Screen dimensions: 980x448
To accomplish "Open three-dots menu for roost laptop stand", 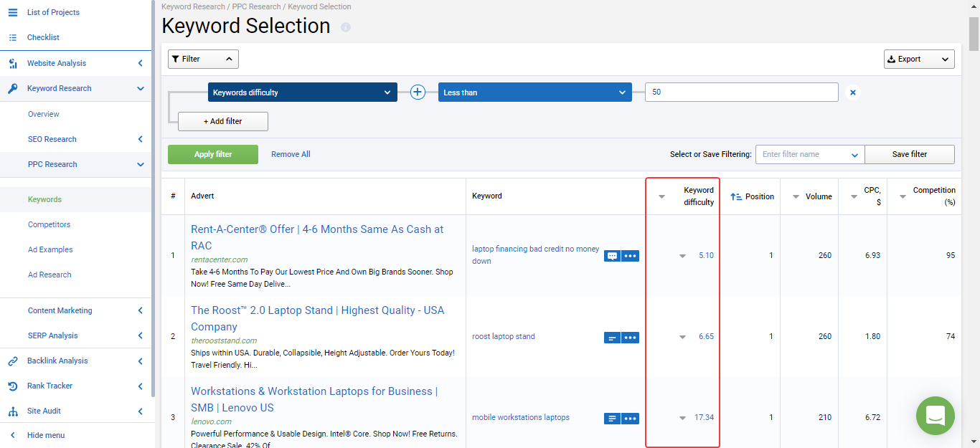I will coord(630,337).
